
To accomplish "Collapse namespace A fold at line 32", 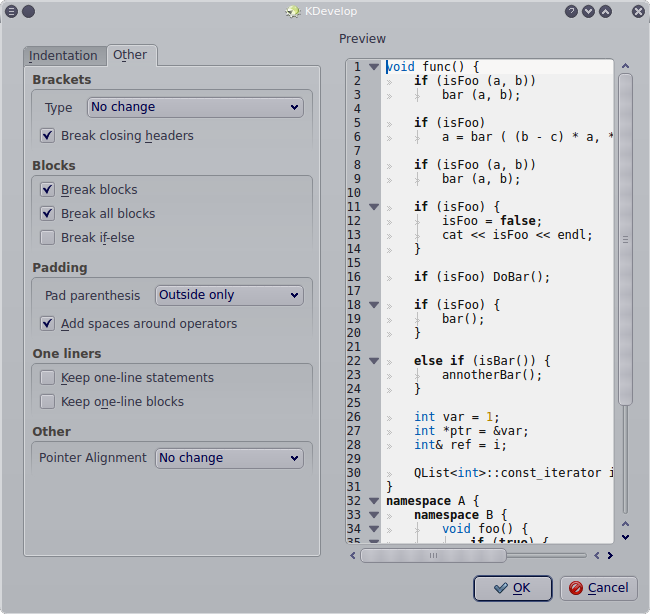I will click(x=374, y=501).
